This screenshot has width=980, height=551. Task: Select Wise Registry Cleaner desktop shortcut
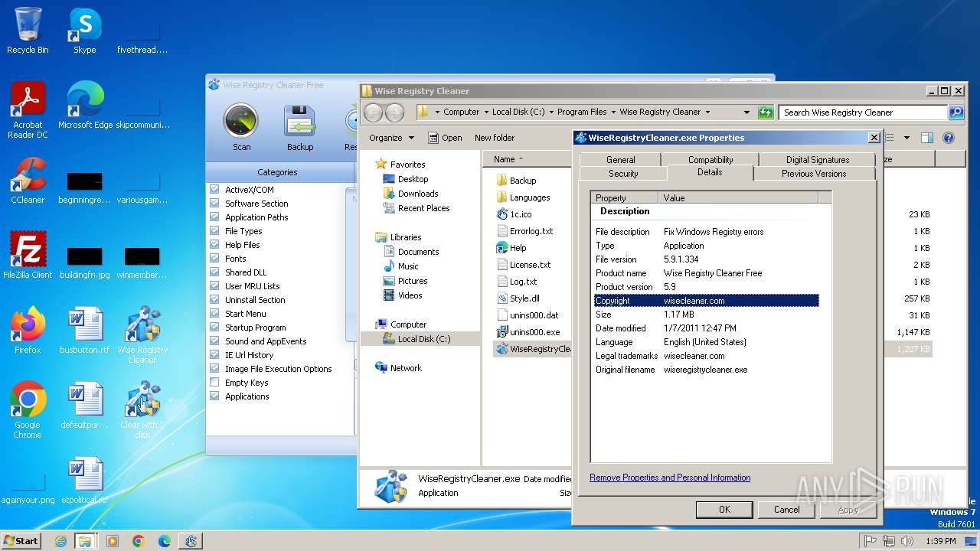142,336
